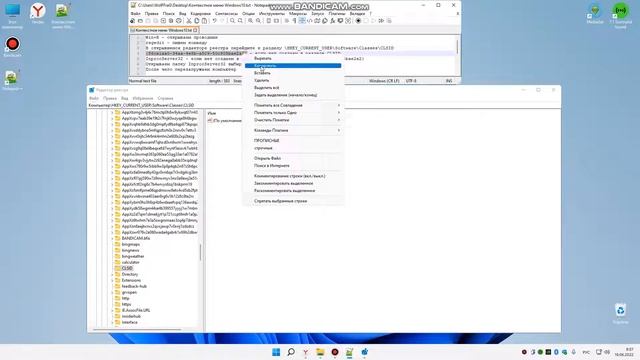This screenshot has width=640, height=360.
Task: Expand the Extensions key in registry tree
Action: 112,280
